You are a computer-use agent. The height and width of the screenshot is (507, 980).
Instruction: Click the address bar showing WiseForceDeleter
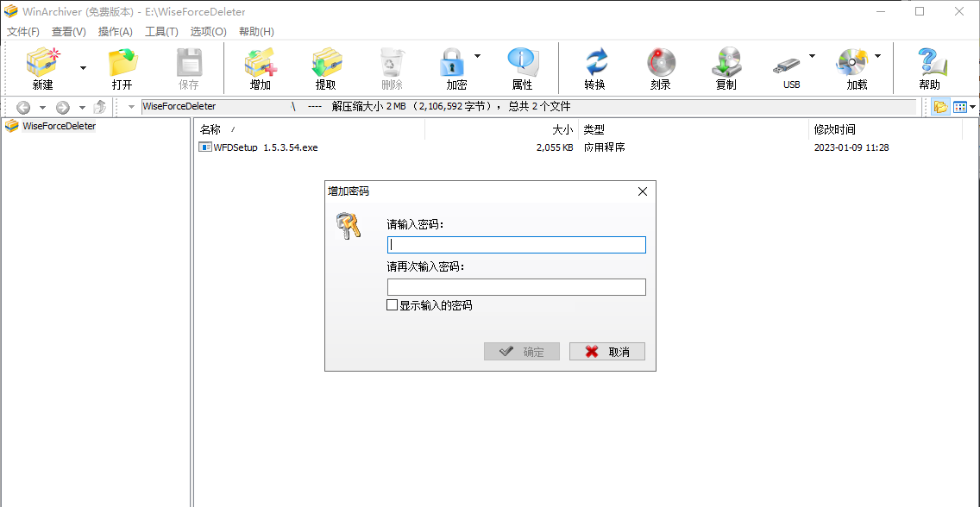point(528,107)
